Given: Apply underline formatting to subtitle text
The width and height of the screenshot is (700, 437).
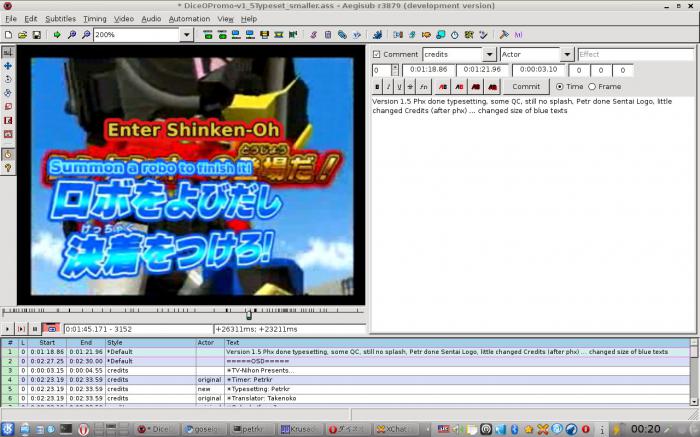Looking at the screenshot, I should tap(399, 87).
